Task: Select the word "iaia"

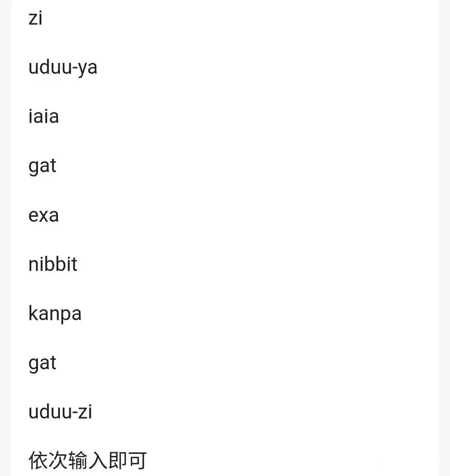Action: click(x=44, y=116)
